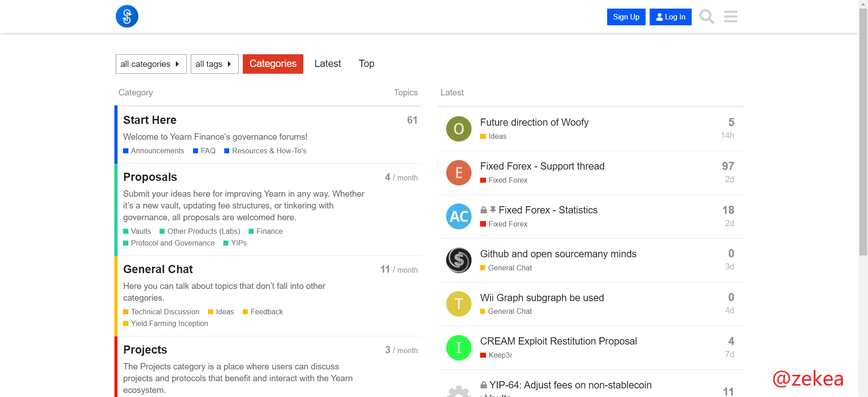Open the Finance subcategory
868x397 pixels.
(x=266, y=231)
